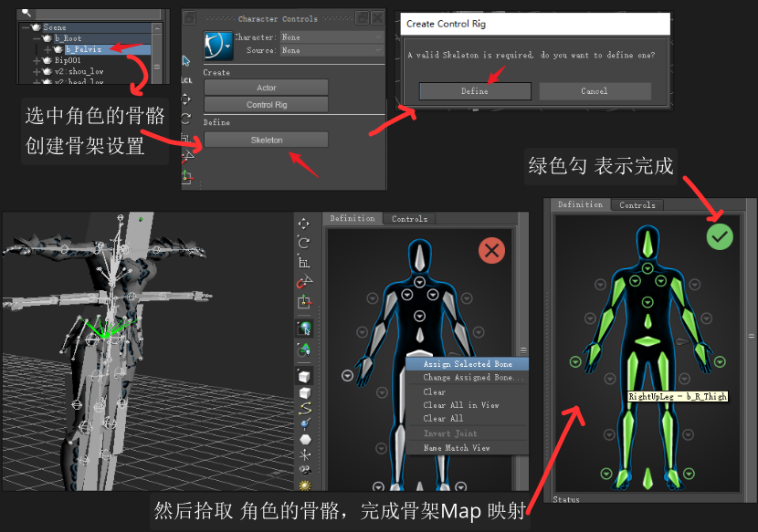Click the Skeleton button under Define
The height and width of the screenshot is (532, 758).
[x=266, y=140]
